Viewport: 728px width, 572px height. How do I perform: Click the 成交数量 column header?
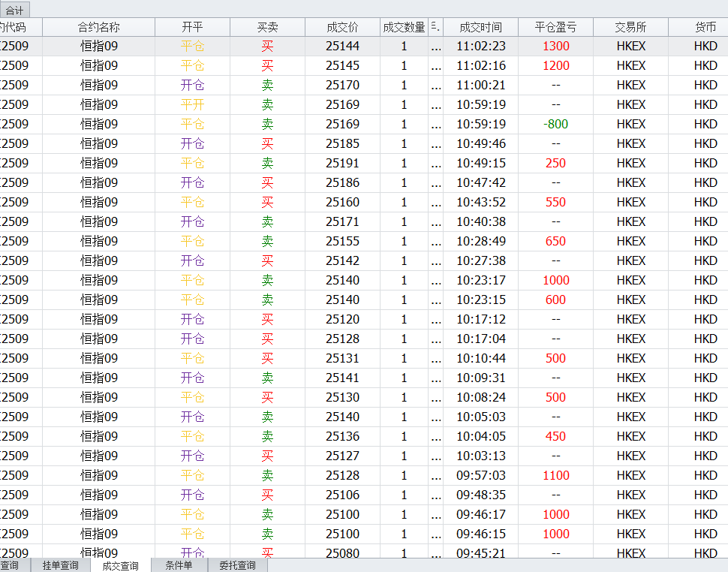tap(404, 27)
